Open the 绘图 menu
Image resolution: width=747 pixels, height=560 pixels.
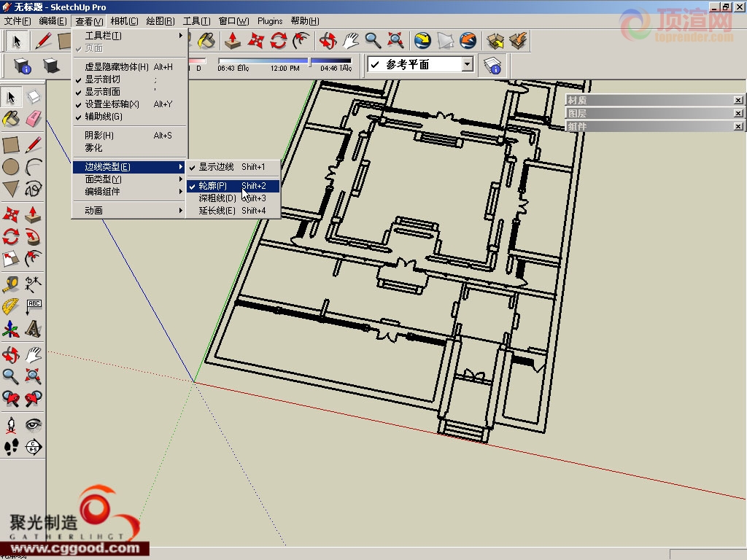160,21
